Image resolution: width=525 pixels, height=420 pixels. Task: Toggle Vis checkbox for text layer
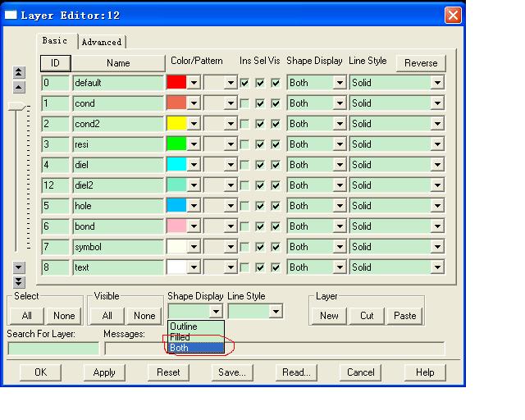(276, 267)
